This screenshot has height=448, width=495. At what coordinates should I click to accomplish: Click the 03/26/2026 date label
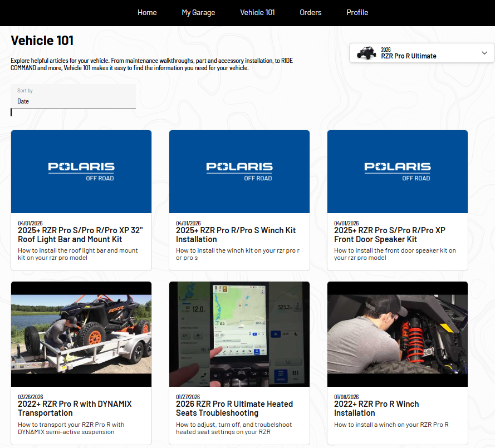[x=30, y=397]
